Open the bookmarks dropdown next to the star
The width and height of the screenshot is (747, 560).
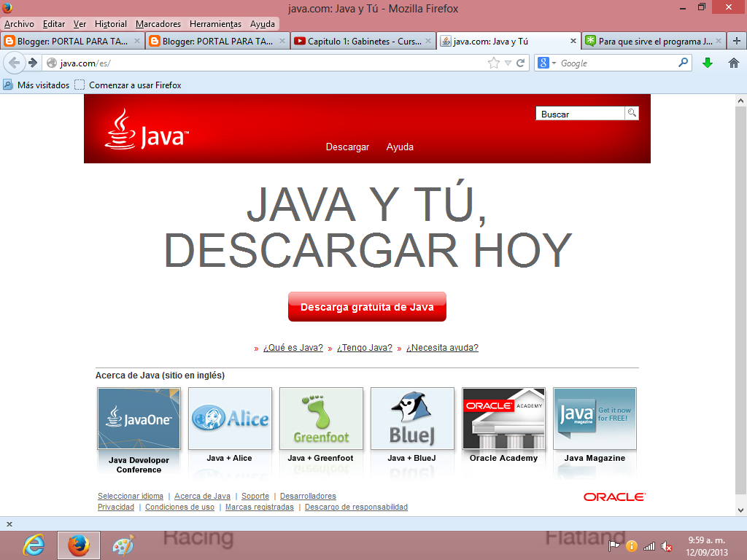click(507, 63)
